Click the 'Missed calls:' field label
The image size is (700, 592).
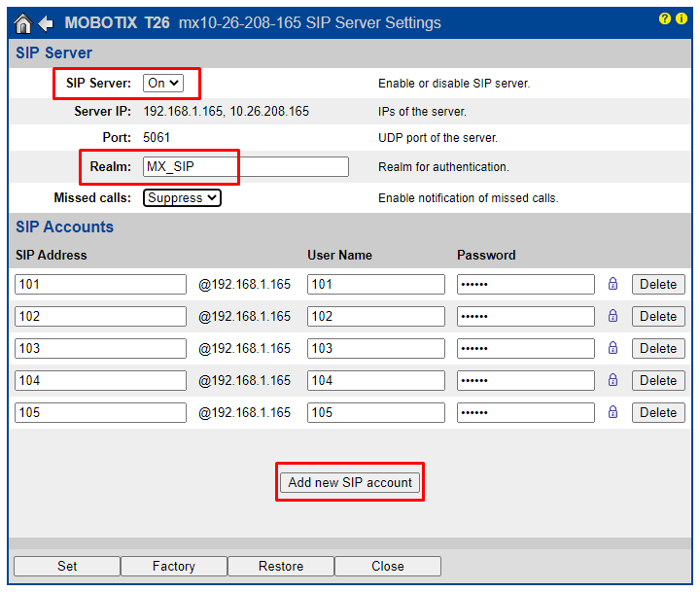point(93,197)
